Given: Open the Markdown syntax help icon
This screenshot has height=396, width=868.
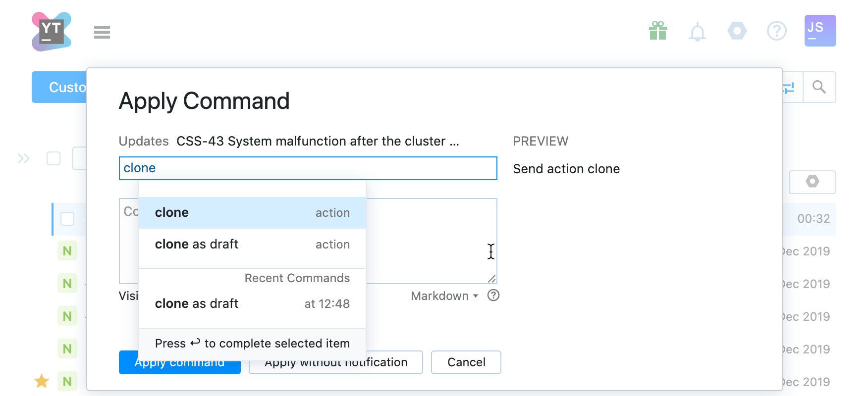Looking at the screenshot, I should [x=493, y=296].
